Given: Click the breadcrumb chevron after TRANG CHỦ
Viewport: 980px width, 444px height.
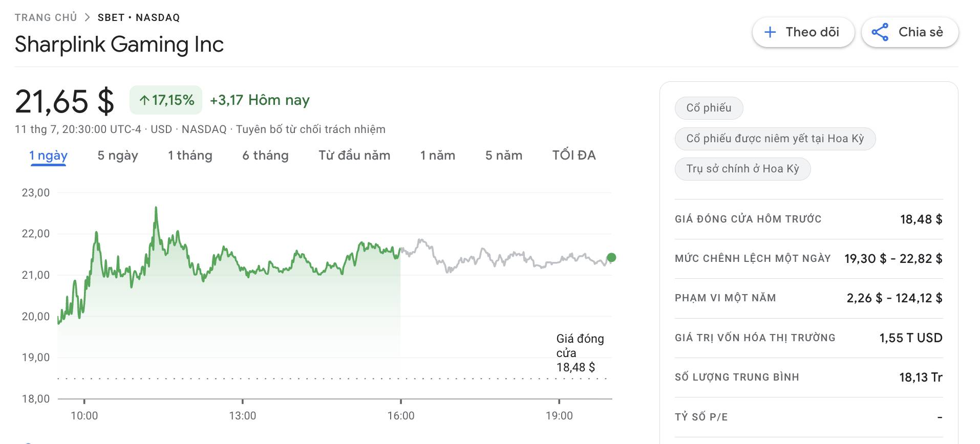Looking at the screenshot, I should coord(88,17).
